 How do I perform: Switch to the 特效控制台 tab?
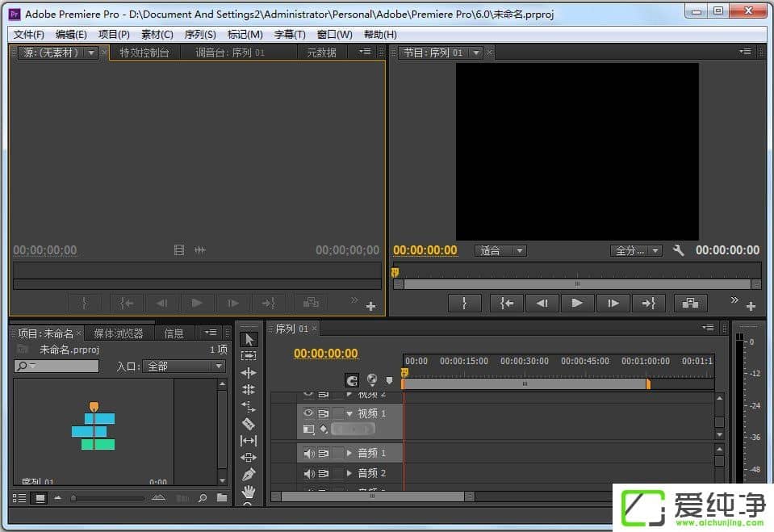pyautogui.click(x=144, y=52)
